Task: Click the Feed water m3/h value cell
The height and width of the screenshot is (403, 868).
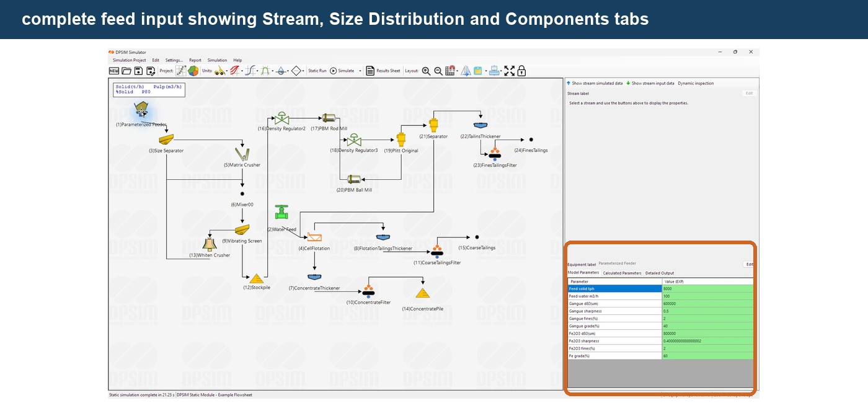Action: (707, 296)
